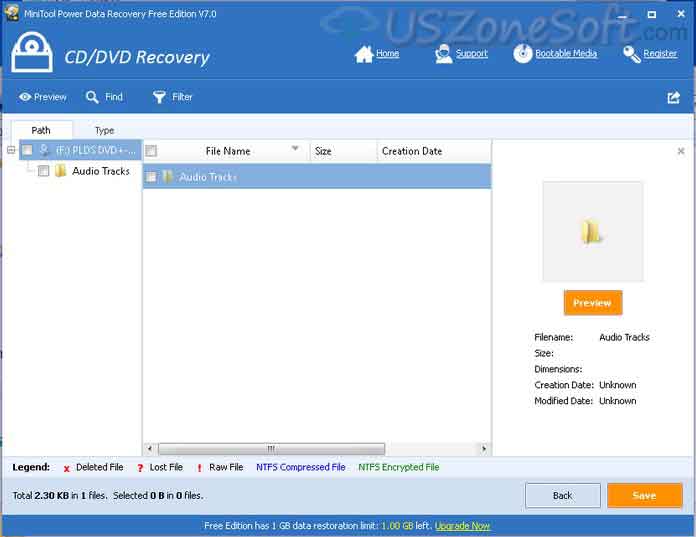Click the NTFS Encrypted File legend text
The height and width of the screenshot is (537, 696).
click(x=399, y=467)
